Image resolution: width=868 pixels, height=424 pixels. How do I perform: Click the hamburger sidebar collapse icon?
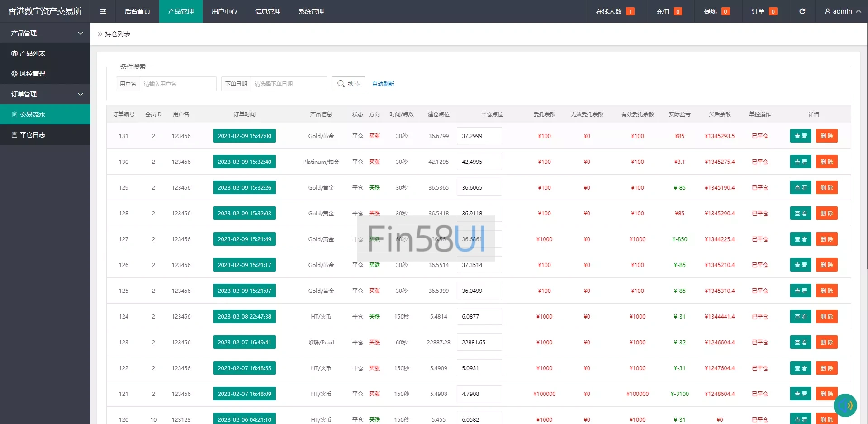click(103, 11)
